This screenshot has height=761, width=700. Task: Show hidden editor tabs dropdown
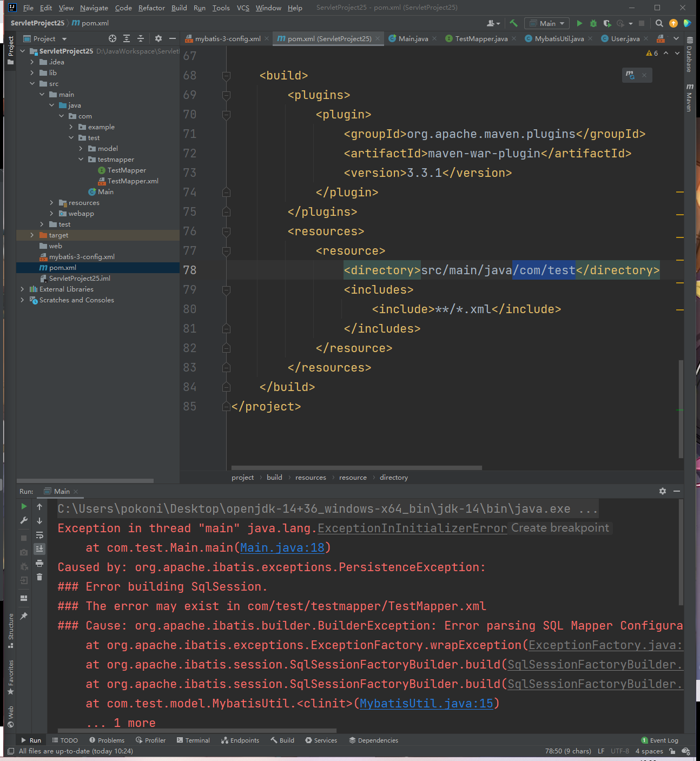click(676, 38)
